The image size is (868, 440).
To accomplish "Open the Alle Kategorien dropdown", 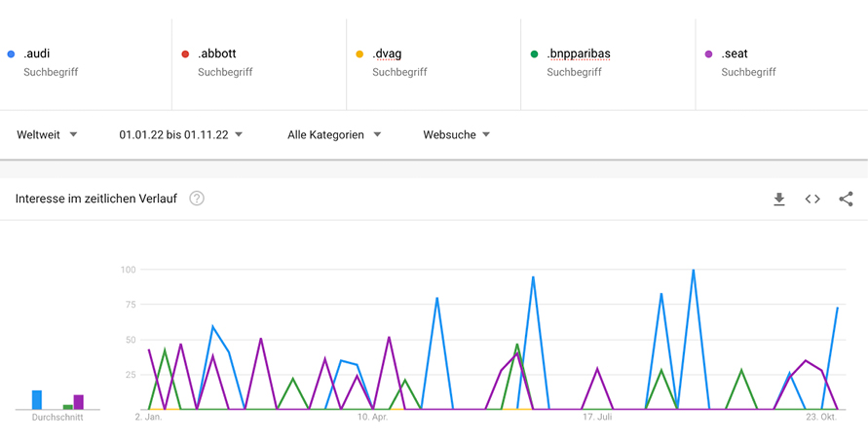I will pos(334,134).
